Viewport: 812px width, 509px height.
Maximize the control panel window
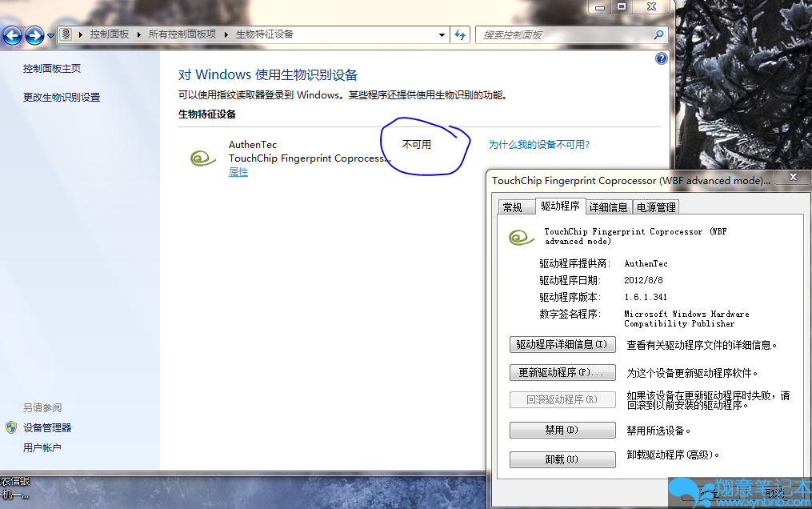coord(622,6)
